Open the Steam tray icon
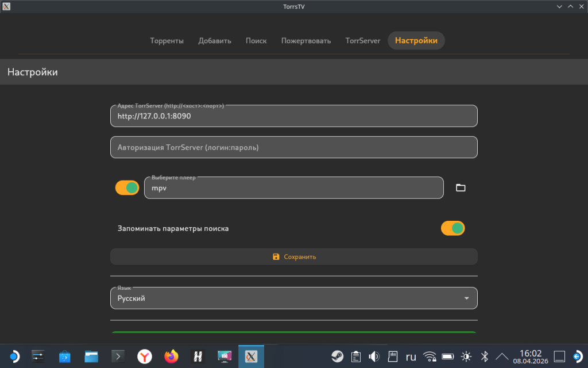 pyautogui.click(x=337, y=356)
